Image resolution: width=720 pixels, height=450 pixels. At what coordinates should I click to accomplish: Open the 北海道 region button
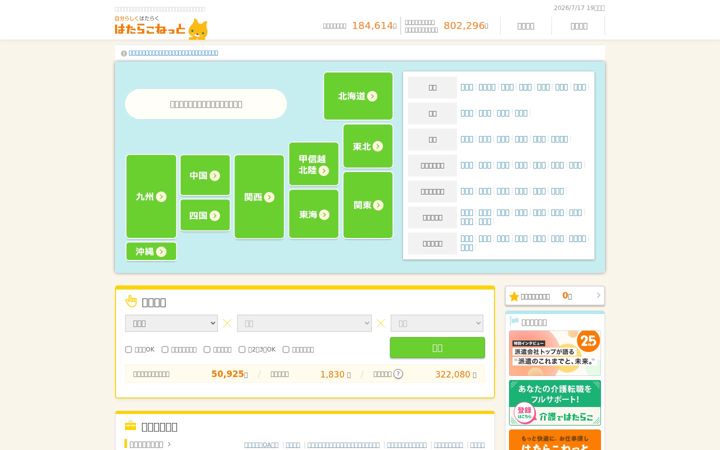click(x=358, y=96)
